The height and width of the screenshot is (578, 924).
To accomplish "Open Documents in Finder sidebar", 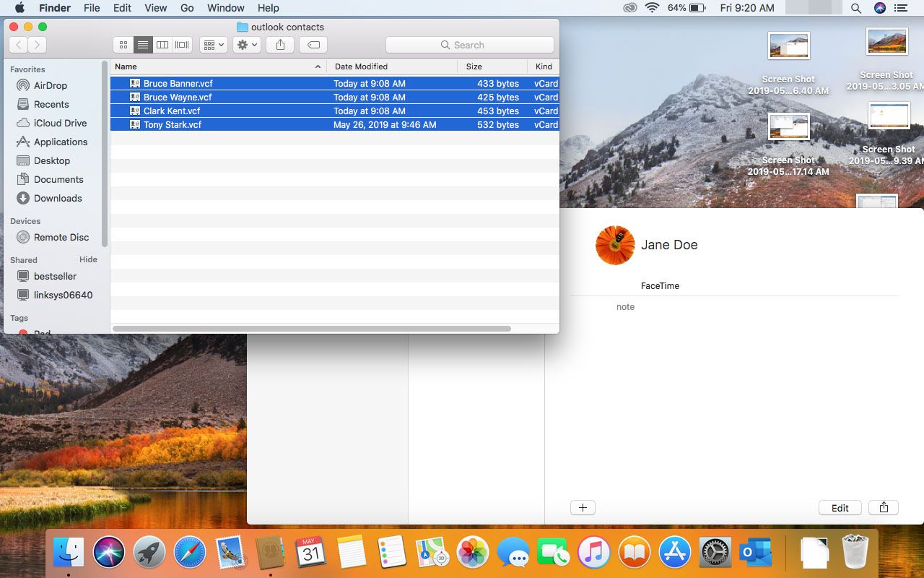I will pyautogui.click(x=58, y=179).
